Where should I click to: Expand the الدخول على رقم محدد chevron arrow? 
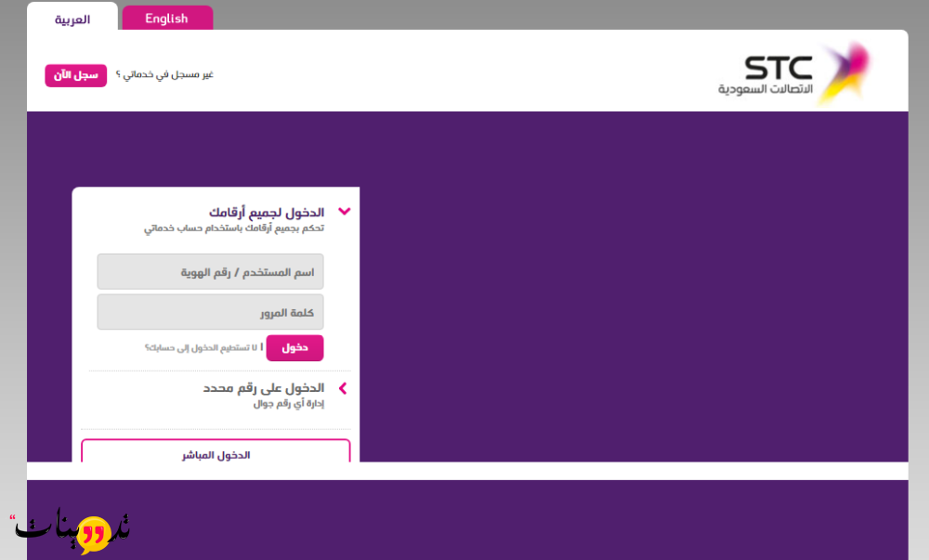coord(343,388)
